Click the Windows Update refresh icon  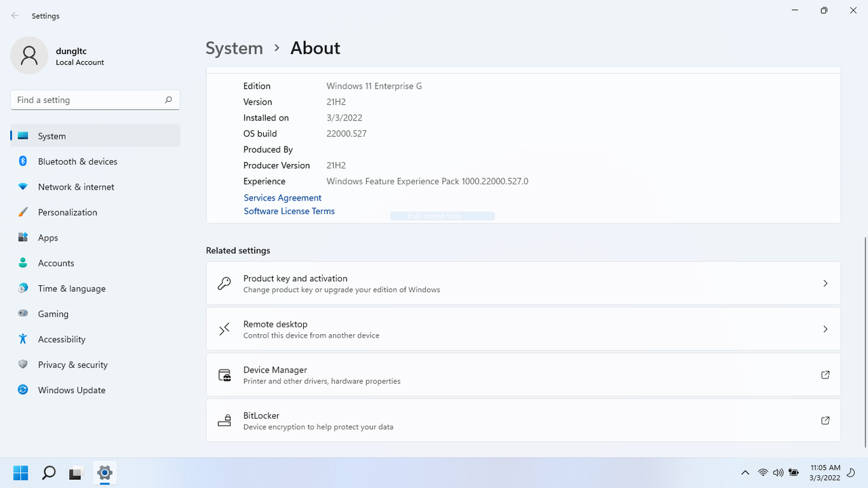coord(22,390)
